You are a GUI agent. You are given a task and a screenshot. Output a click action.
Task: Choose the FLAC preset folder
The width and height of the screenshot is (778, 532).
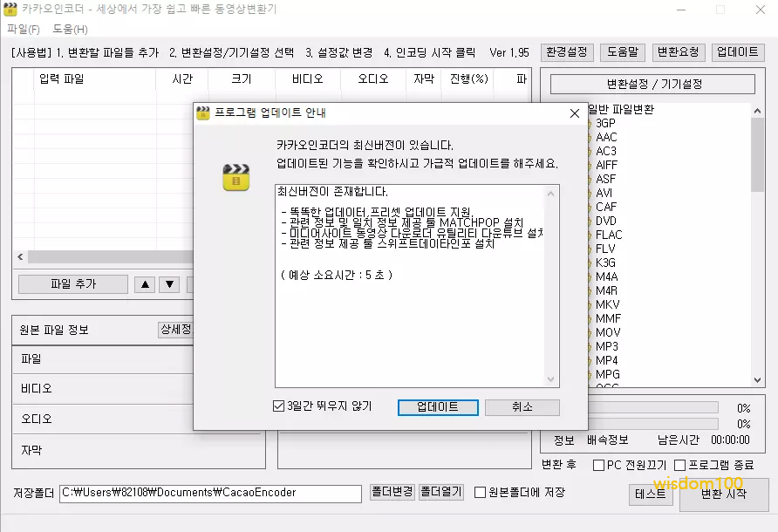coord(608,235)
